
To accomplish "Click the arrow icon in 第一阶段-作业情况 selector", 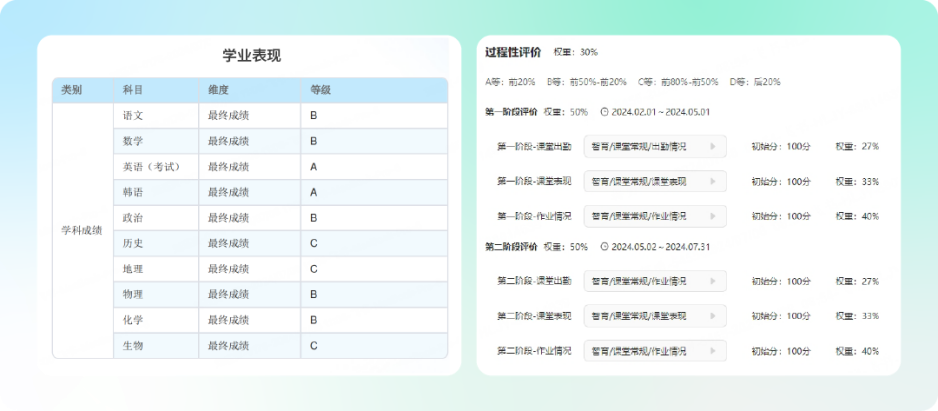I will (713, 216).
